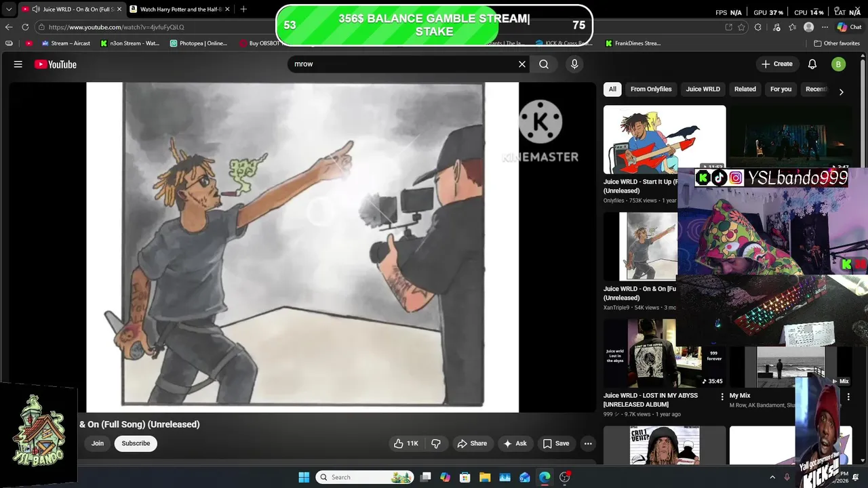Show hidden system tray icons chevron
This screenshot has width=868, height=488.
click(772, 477)
